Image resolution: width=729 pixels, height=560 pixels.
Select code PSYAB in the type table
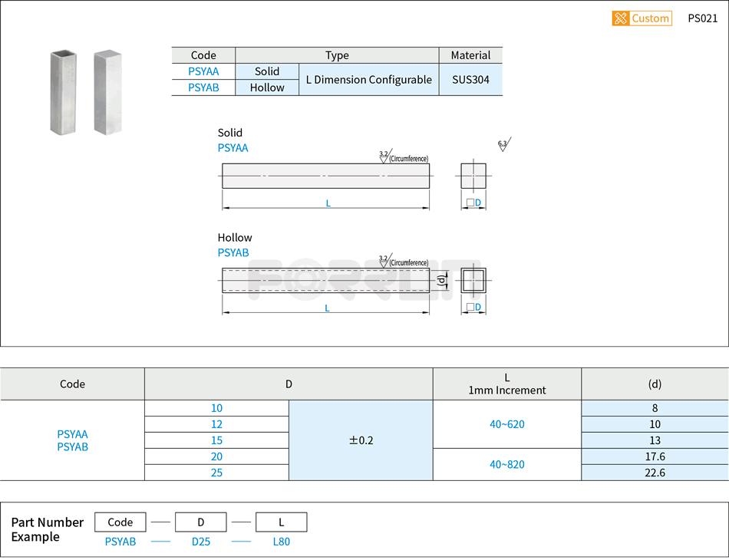coord(203,87)
